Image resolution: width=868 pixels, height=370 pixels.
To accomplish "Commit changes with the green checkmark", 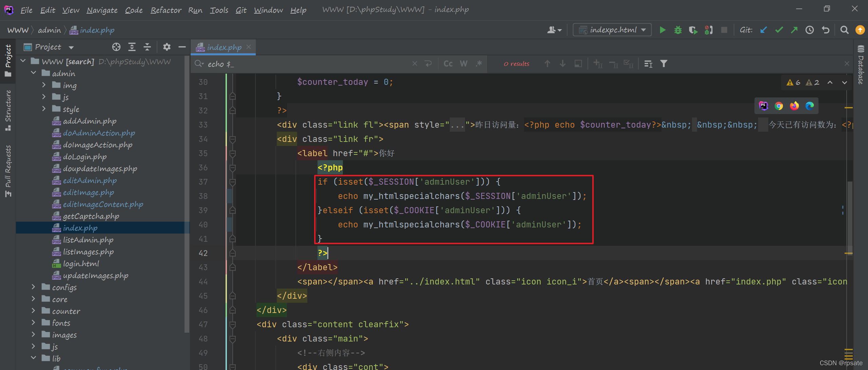I will 779,30.
